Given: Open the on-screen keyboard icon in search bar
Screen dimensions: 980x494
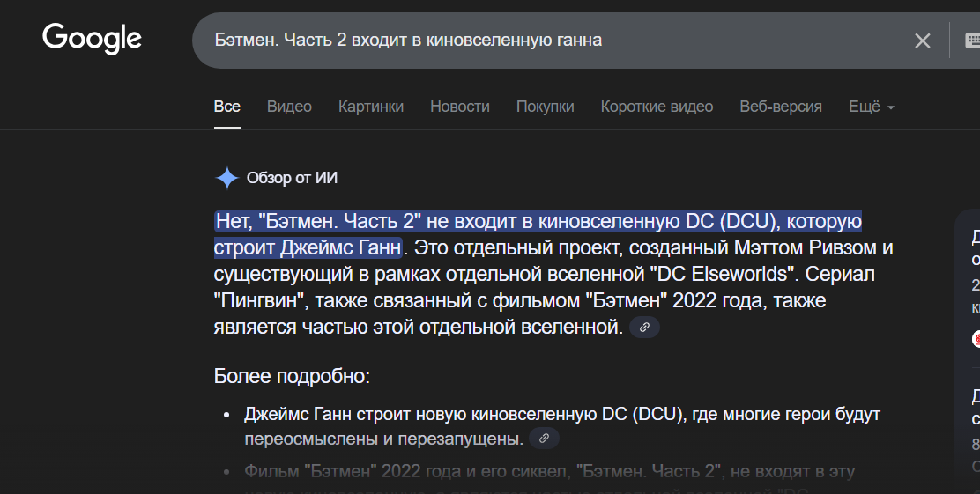Looking at the screenshot, I should click(972, 41).
